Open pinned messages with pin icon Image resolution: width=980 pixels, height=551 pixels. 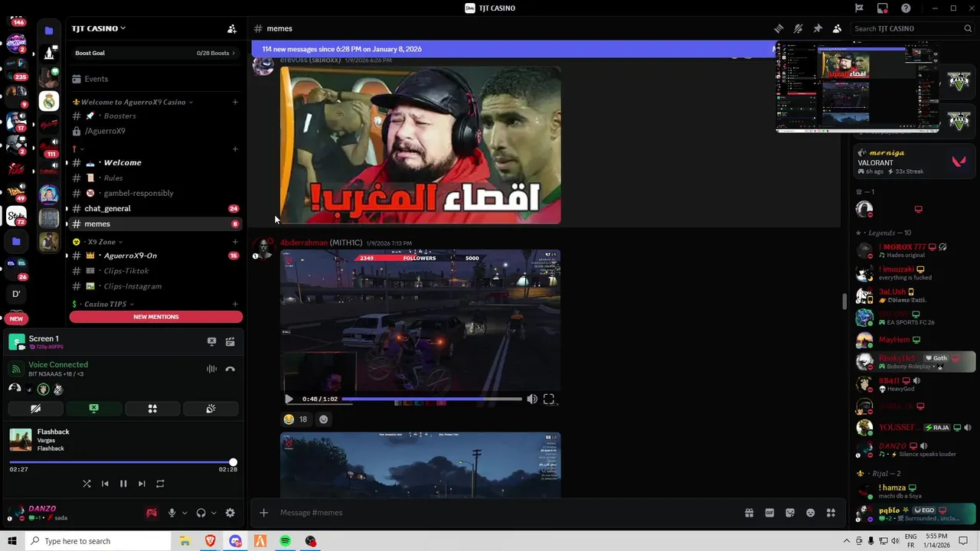click(818, 28)
